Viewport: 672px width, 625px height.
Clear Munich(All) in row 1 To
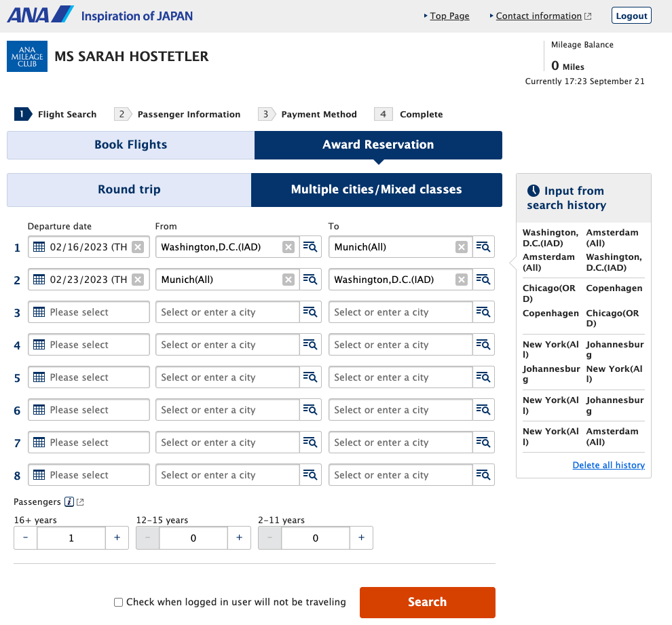click(462, 247)
